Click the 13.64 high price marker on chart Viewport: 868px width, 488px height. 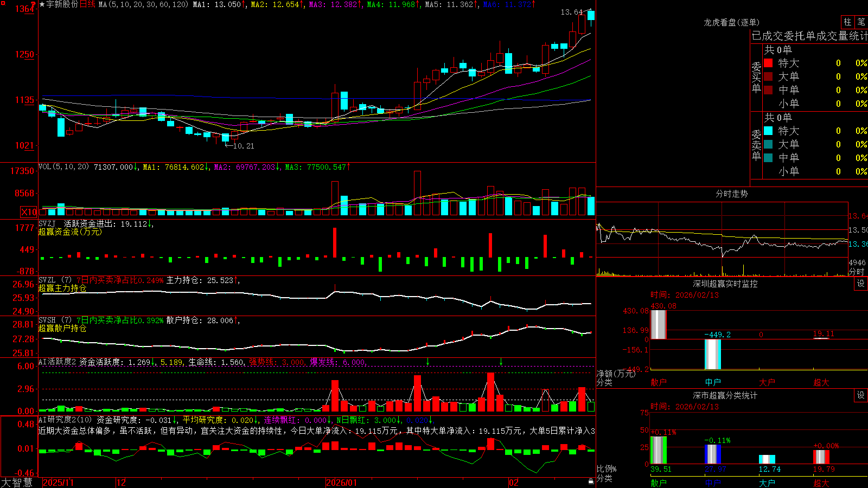point(572,12)
